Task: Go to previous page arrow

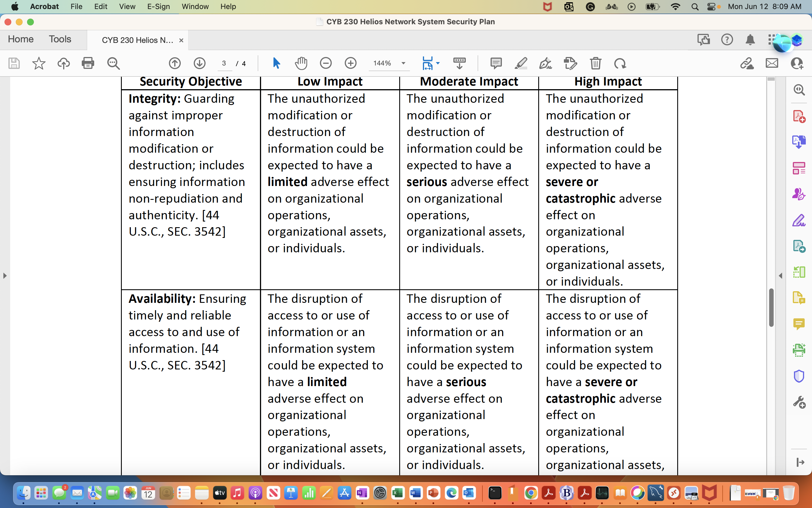Action: [x=175, y=63]
